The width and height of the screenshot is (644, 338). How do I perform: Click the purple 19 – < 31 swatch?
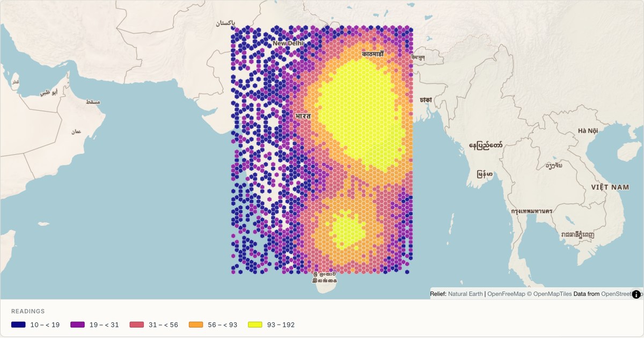[x=77, y=325]
